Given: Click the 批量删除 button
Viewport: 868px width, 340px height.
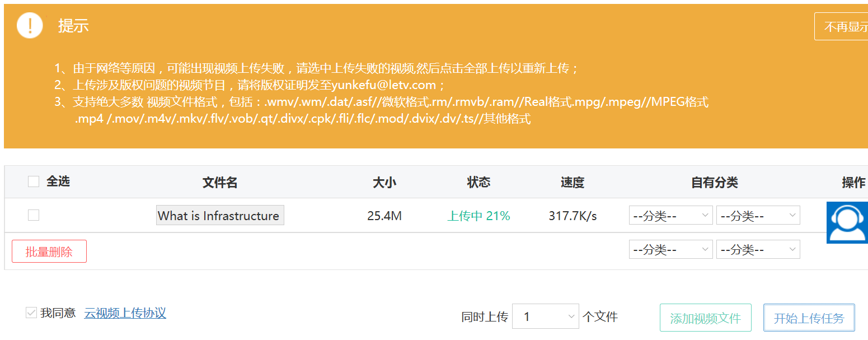Looking at the screenshot, I should (49, 251).
